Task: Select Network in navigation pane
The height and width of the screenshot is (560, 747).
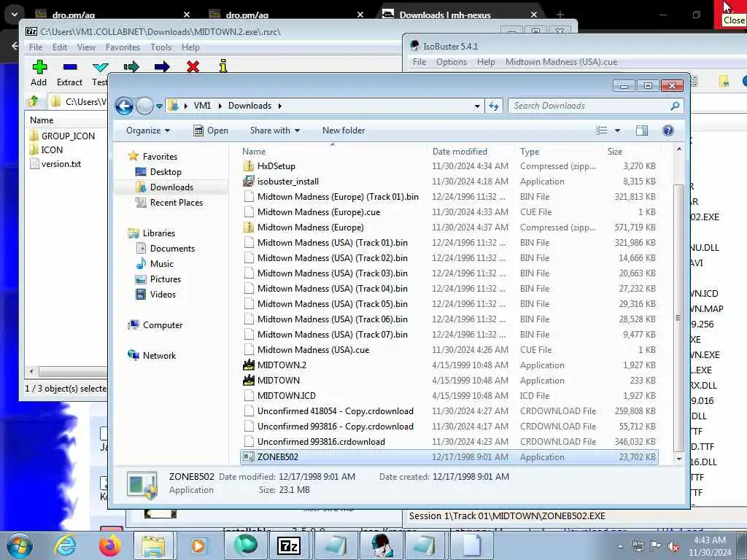Action: click(x=159, y=356)
